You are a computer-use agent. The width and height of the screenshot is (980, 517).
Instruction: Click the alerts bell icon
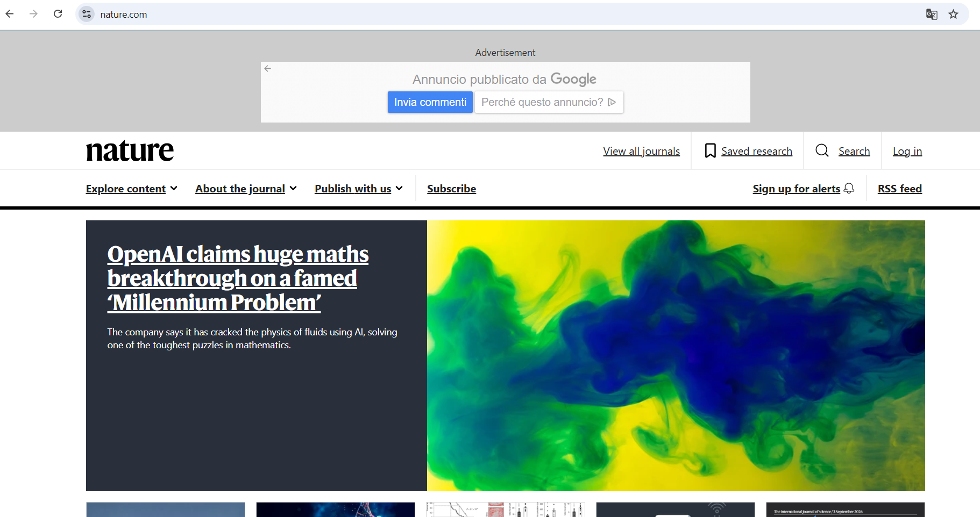(x=849, y=188)
